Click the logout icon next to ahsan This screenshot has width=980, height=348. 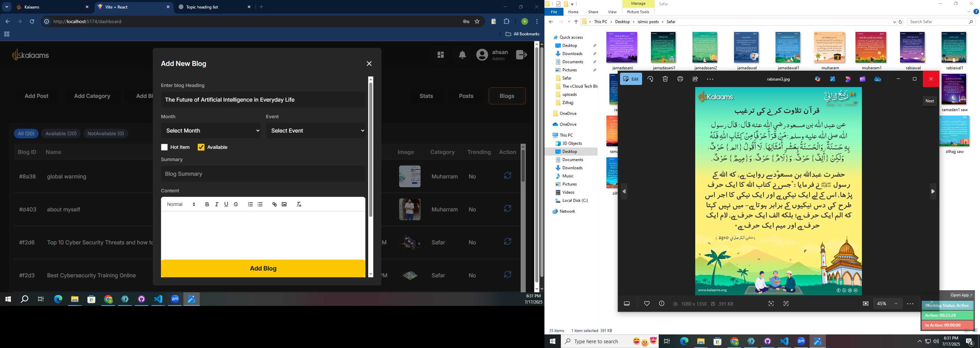point(521,55)
